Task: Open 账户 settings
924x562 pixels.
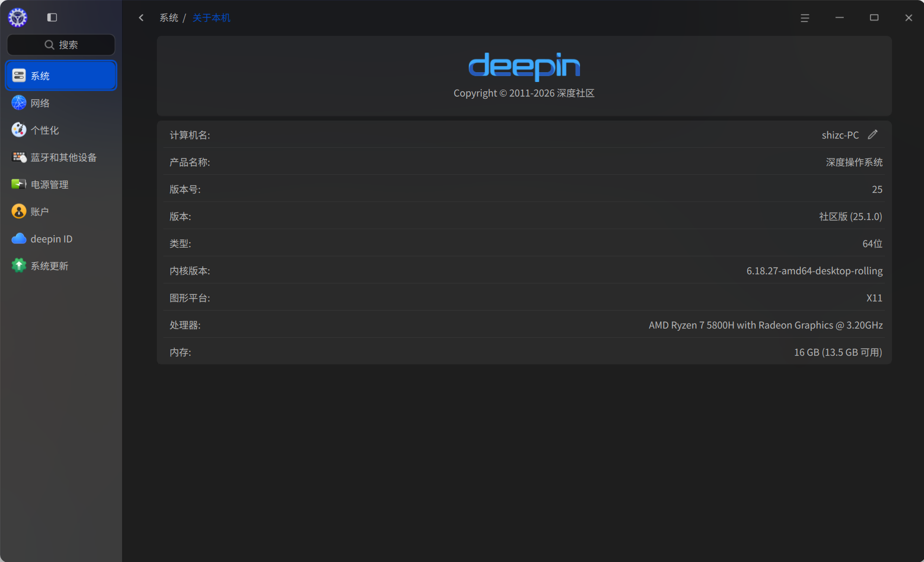Action: point(61,211)
